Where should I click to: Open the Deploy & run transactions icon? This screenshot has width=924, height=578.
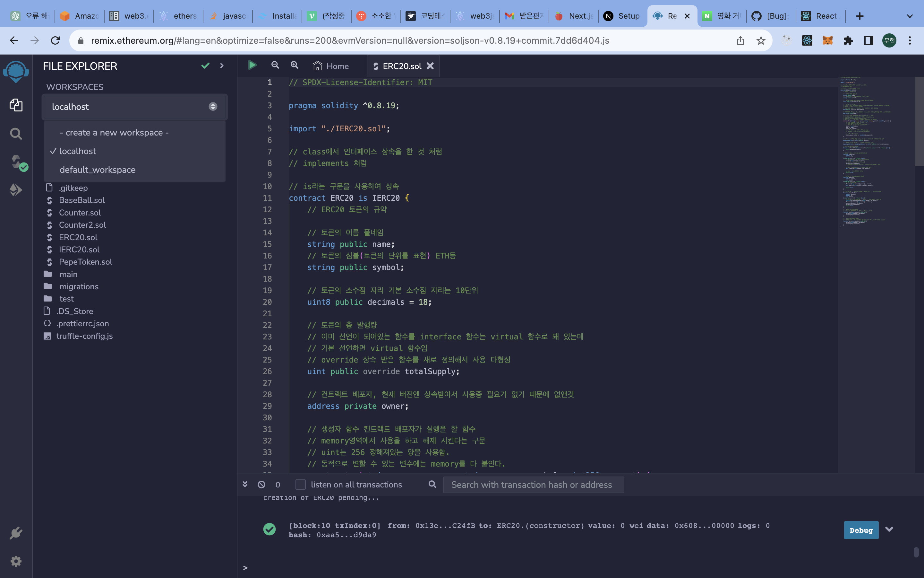(16, 189)
